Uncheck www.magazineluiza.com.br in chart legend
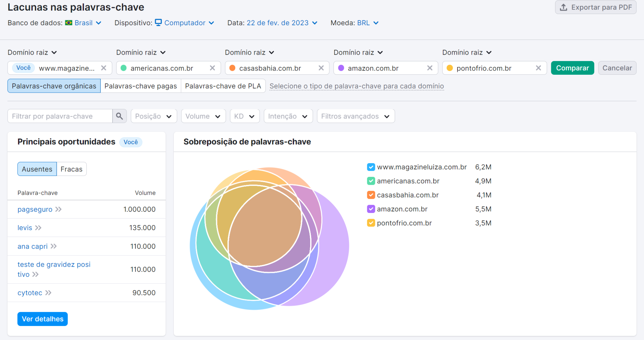The image size is (644, 340). click(371, 167)
